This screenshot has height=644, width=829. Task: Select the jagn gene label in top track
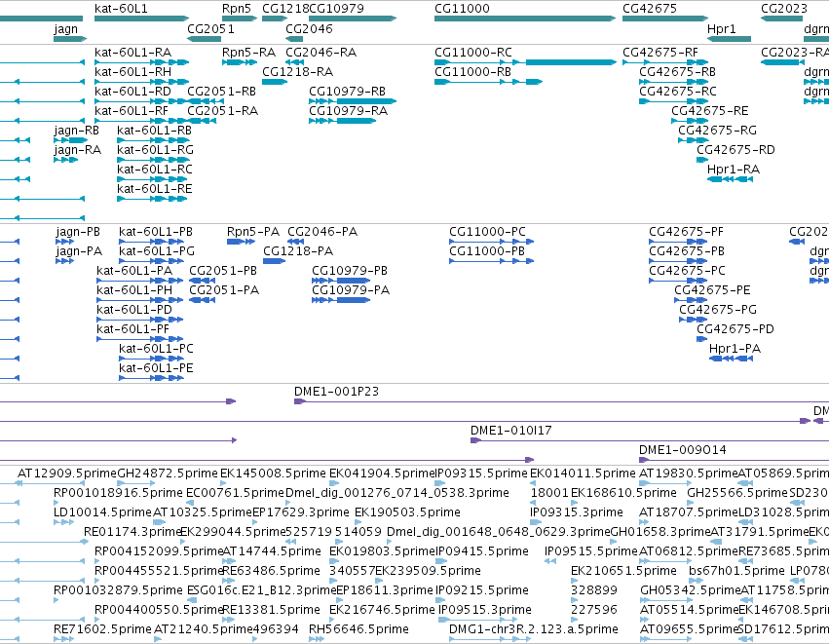pos(65,29)
